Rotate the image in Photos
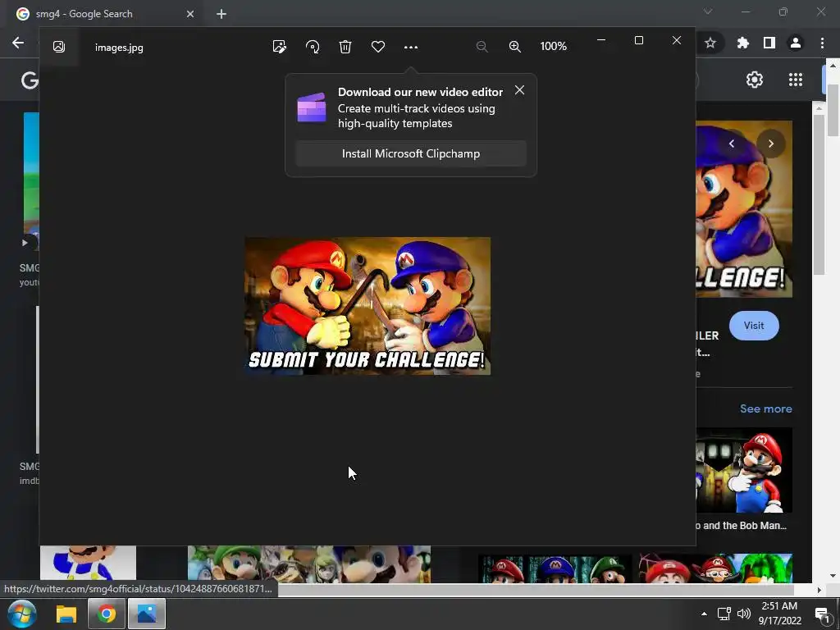Screen dimensions: 840x630 point(313,47)
